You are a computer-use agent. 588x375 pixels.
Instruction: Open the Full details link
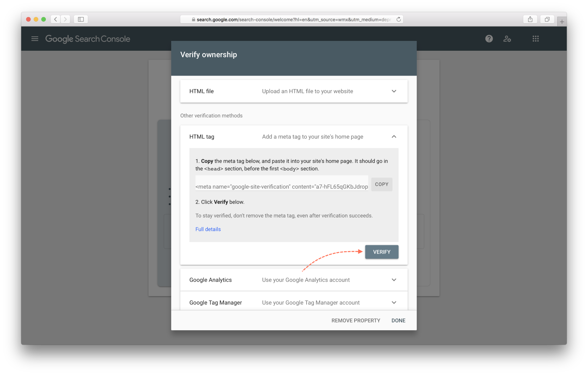(208, 229)
